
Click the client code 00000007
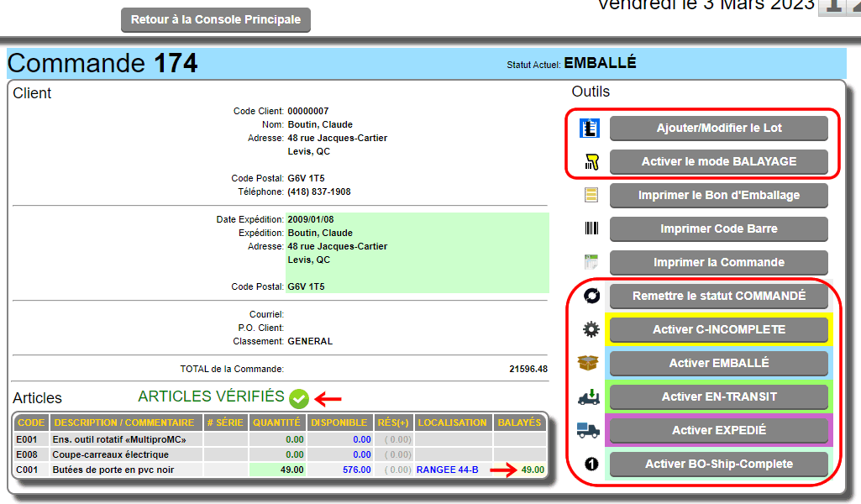pyautogui.click(x=308, y=112)
